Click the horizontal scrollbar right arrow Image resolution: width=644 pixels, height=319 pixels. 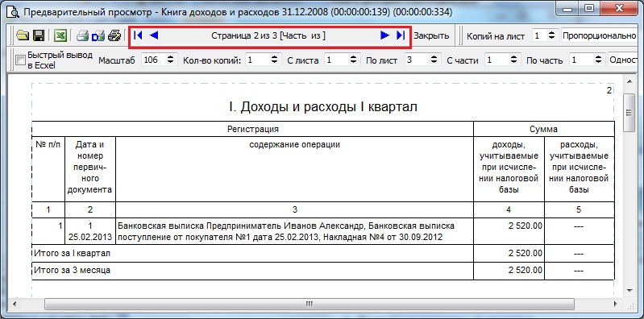(x=615, y=304)
